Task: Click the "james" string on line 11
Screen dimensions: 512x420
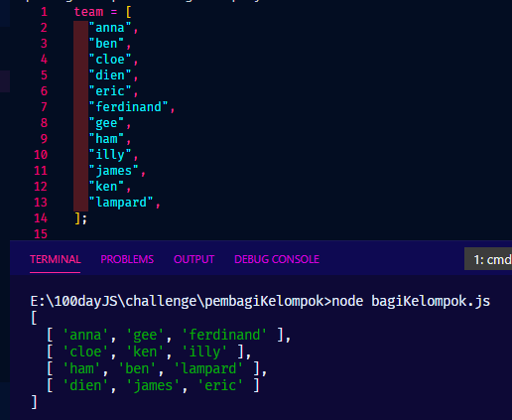Action: click(x=114, y=171)
